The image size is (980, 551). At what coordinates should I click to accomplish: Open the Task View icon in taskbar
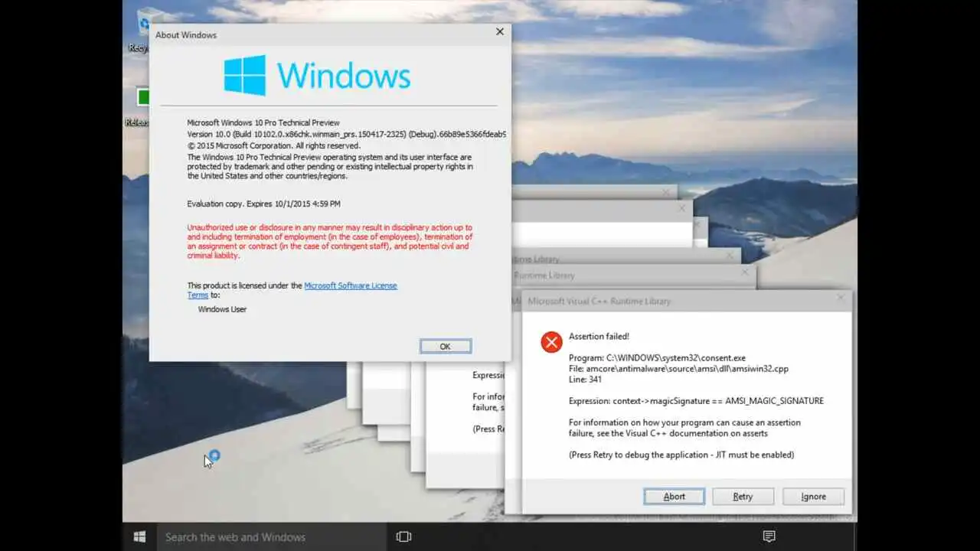tap(403, 536)
